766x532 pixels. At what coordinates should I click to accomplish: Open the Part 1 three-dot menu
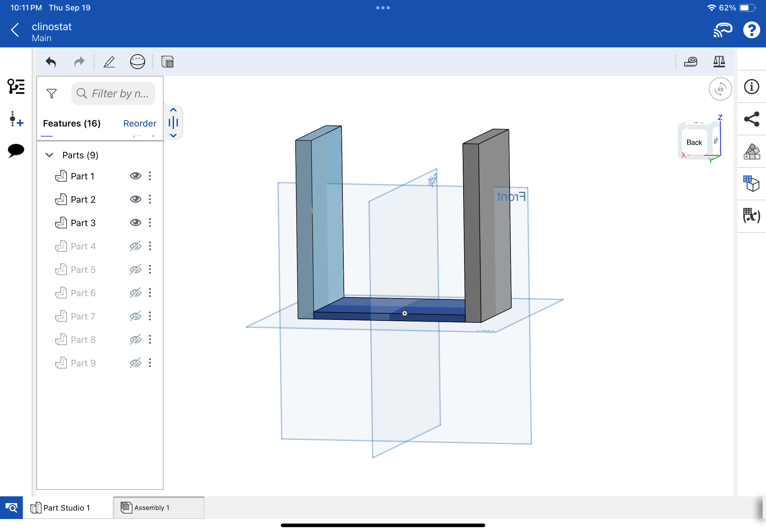[150, 176]
